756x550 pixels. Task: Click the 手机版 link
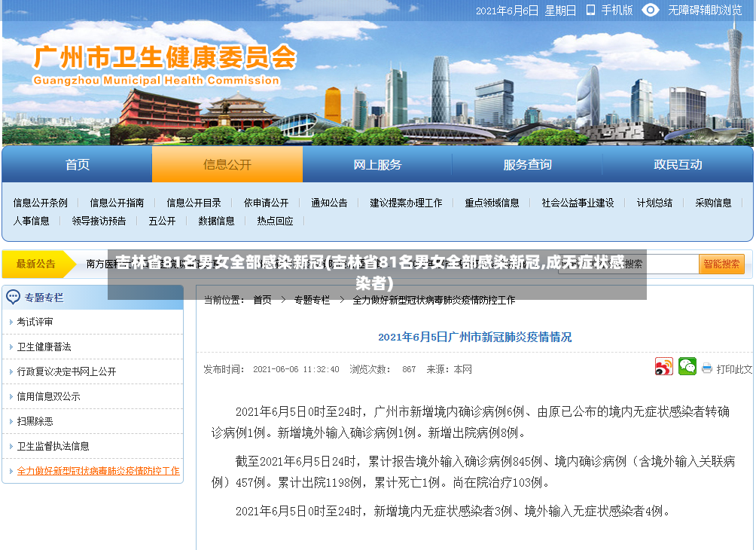click(x=617, y=10)
